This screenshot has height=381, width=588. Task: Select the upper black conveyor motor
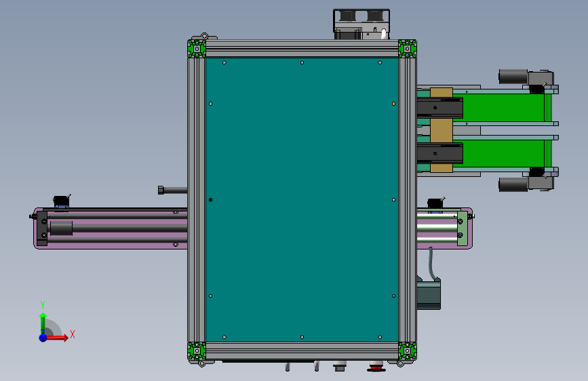point(513,77)
